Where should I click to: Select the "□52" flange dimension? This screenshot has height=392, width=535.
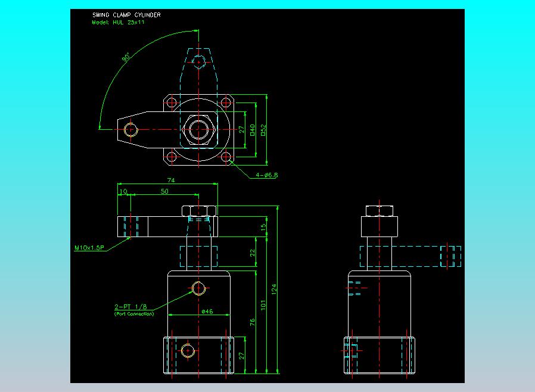263,130
